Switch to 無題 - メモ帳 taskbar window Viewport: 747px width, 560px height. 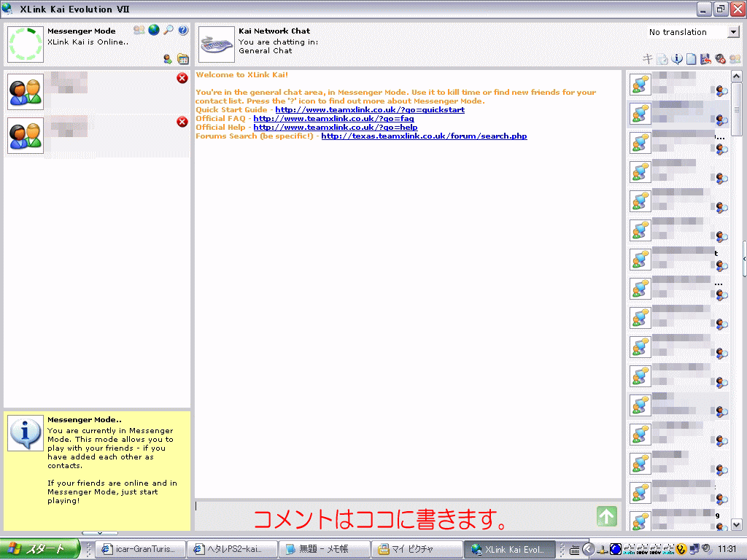coord(324,549)
